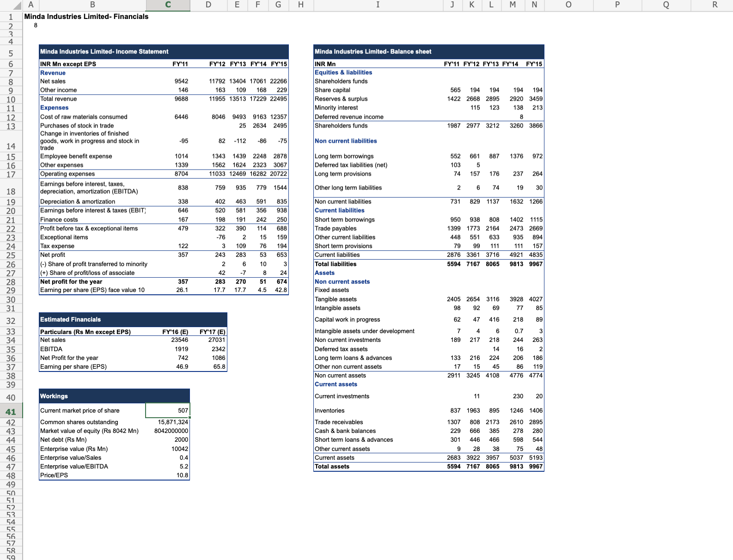Click the 'Trade receivables' row label

pyautogui.click(x=339, y=422)
